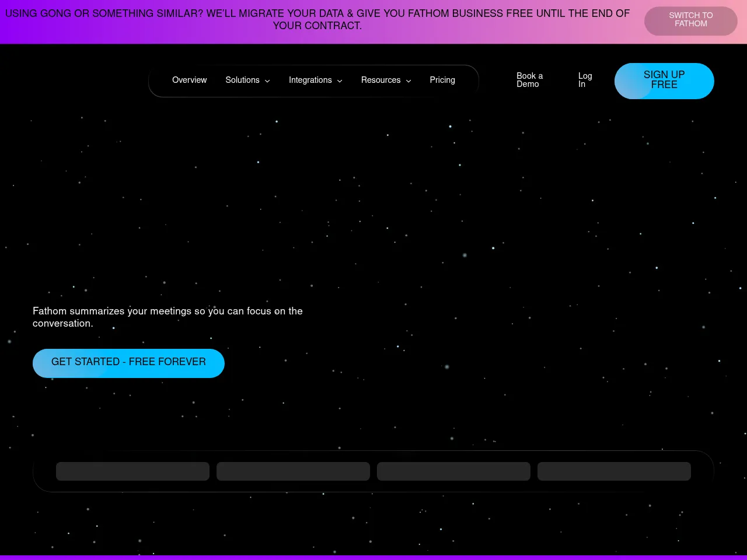This screenshot has width=747, height=560.
Task: Click the chevron arrow beside Solutions
Action: point(267,81)
